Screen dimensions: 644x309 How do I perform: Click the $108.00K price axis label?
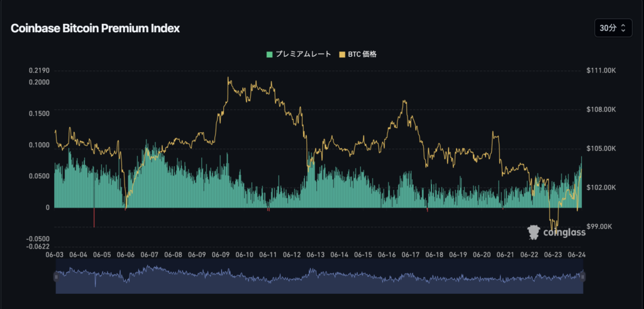(601, 110)
